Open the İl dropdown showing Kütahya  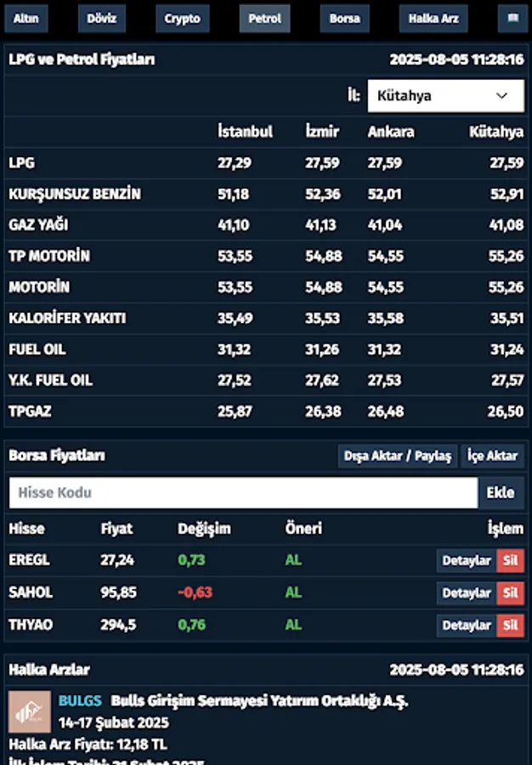[446, 95]
